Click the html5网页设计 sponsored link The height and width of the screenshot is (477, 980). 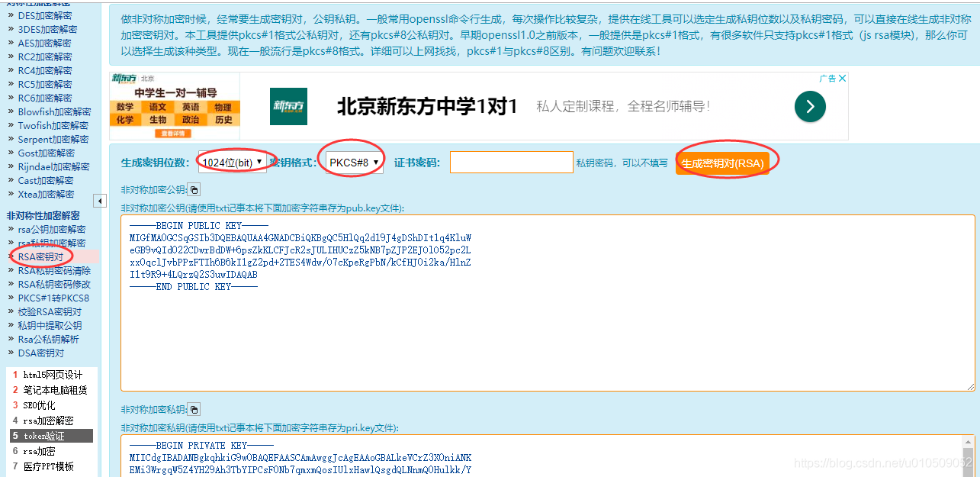[53, 375]
